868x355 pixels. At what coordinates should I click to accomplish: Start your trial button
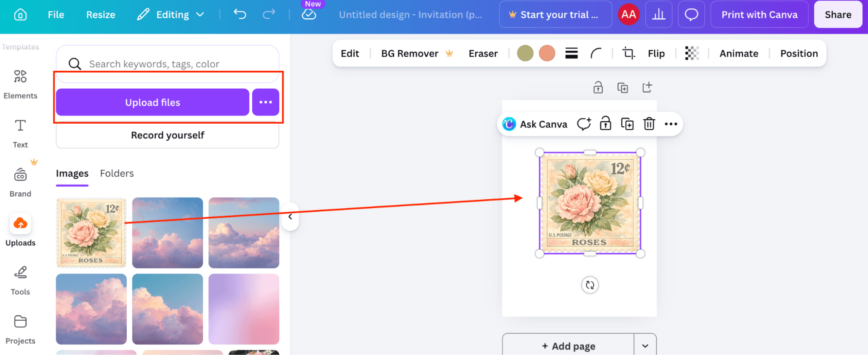coord(555,15)
